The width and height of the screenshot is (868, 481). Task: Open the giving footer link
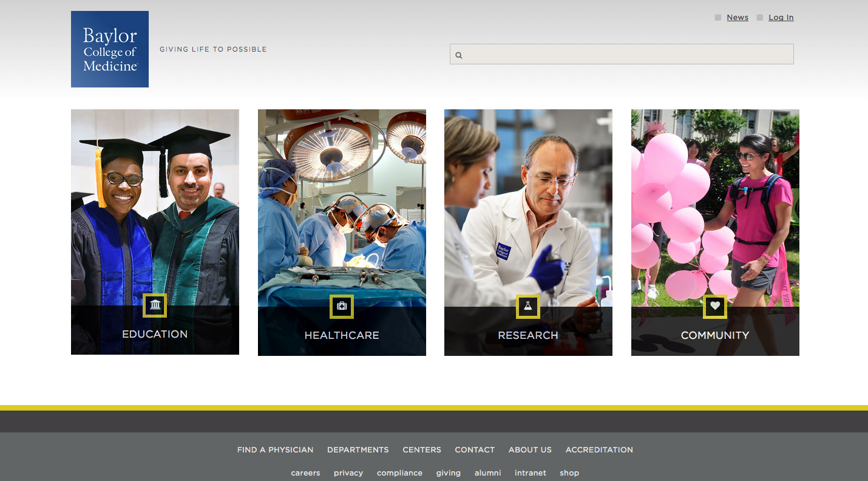[448, 473]
